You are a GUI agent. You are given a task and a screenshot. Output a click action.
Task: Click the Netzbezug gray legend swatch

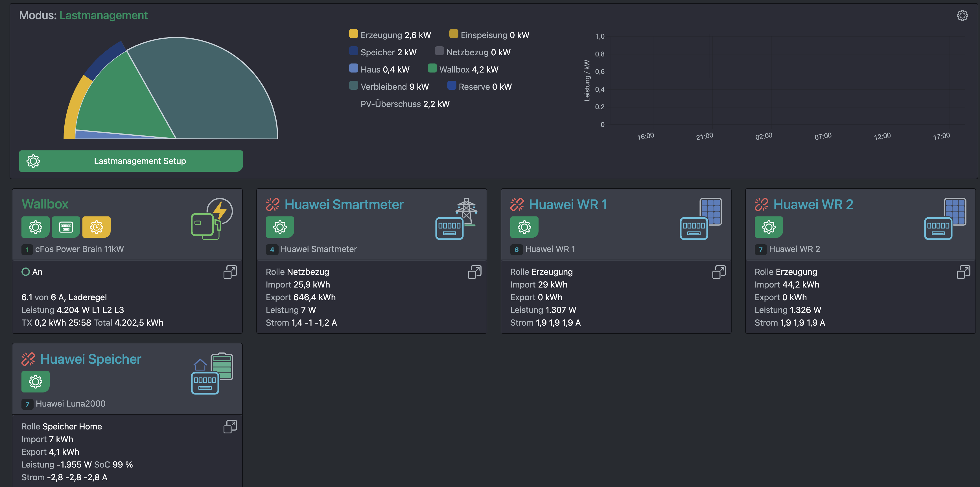click(439, 51)
